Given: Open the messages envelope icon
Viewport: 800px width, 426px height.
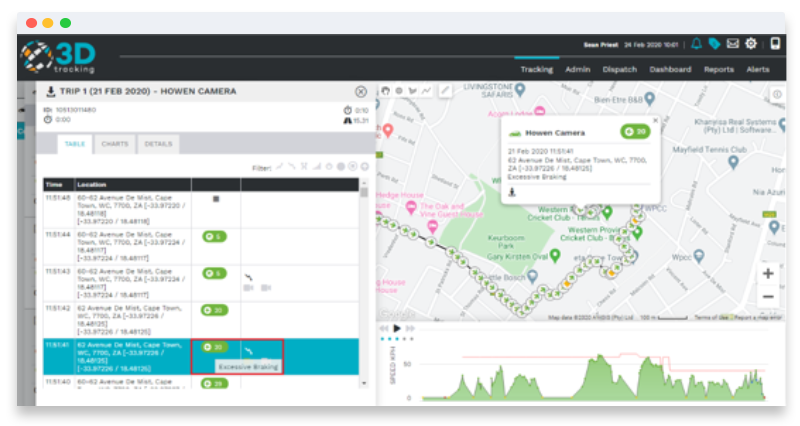Looking at the screenshot, I should pyautogui.click(x=732, y=44).
